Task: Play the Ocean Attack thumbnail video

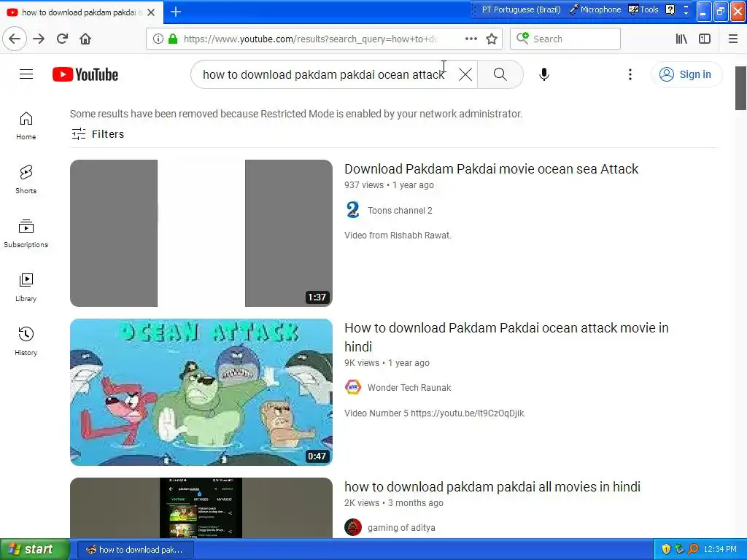Action: (x=201, y=392)
